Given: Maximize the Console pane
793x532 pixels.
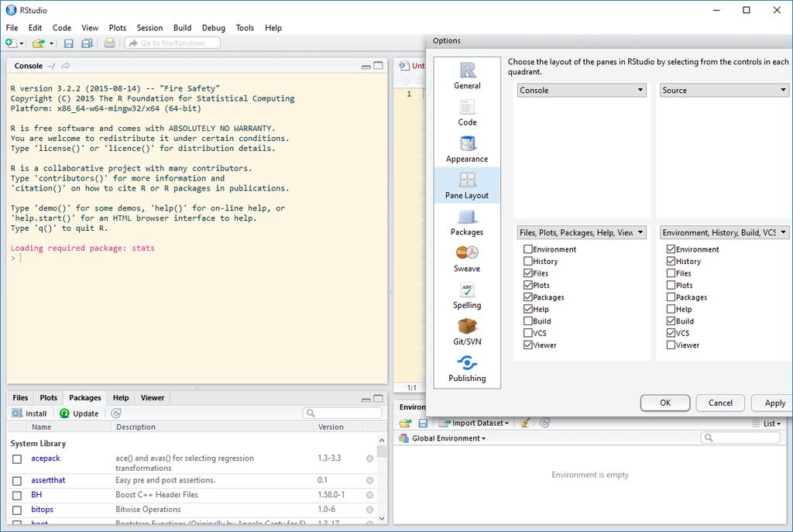Looking at the screenshot, I should 378,66.
